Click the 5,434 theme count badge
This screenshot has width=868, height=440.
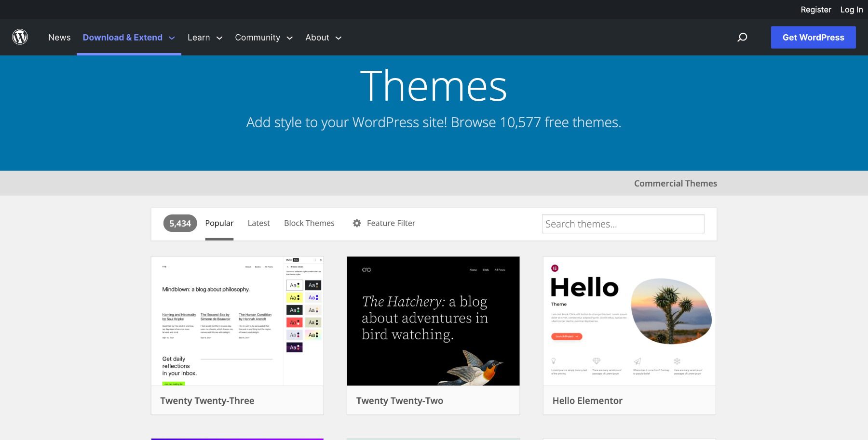(x=180, y=223)
